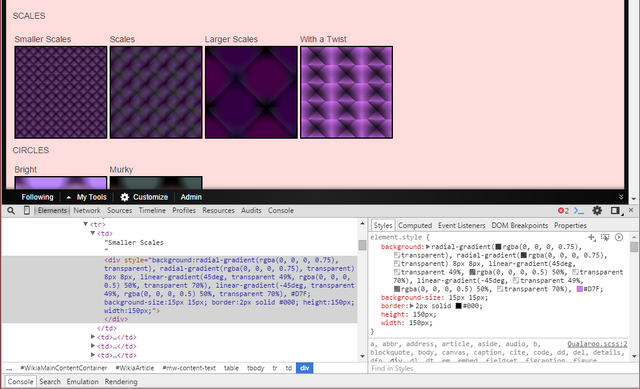Click the red error count indicator
This screenshot has height=389, width=640.
[563, 211]
